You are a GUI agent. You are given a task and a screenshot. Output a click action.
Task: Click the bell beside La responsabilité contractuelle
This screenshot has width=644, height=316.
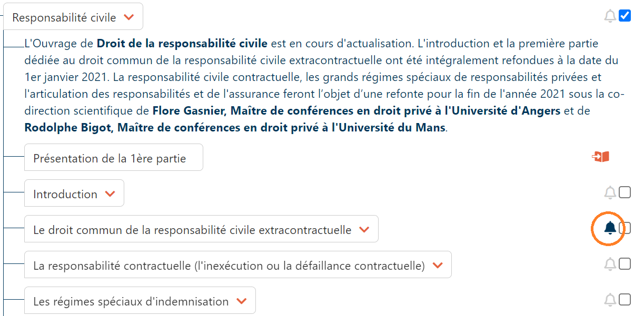tap(610, 264)
